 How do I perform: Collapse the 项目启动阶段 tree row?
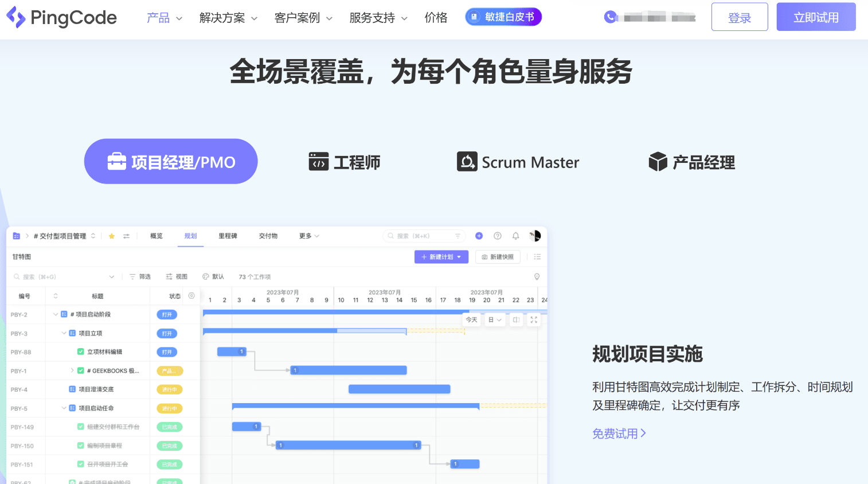(x=56, y=314)
